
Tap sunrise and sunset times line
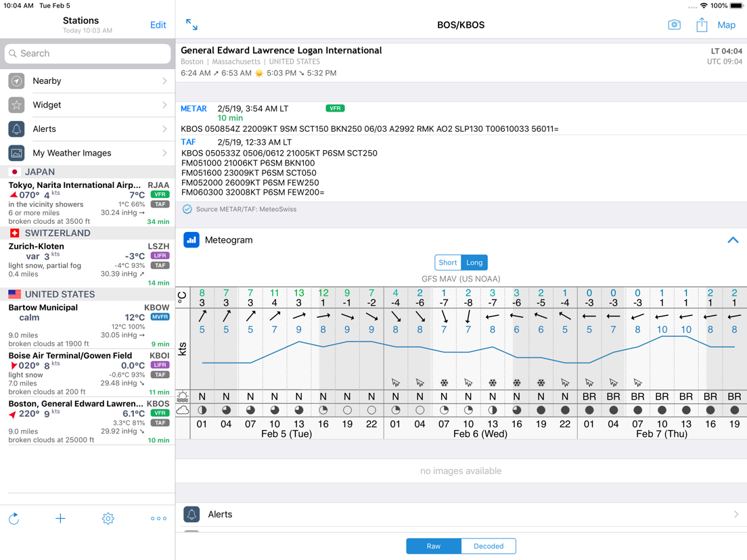click(258, 73)
